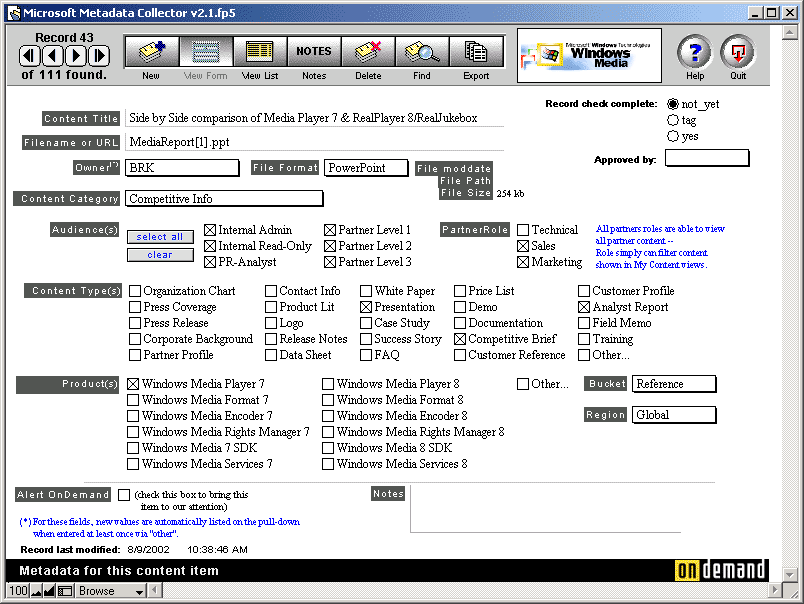Delete the current record
Image resolution: width=804 pixels, height=604 pixels.
click(368, 51)
